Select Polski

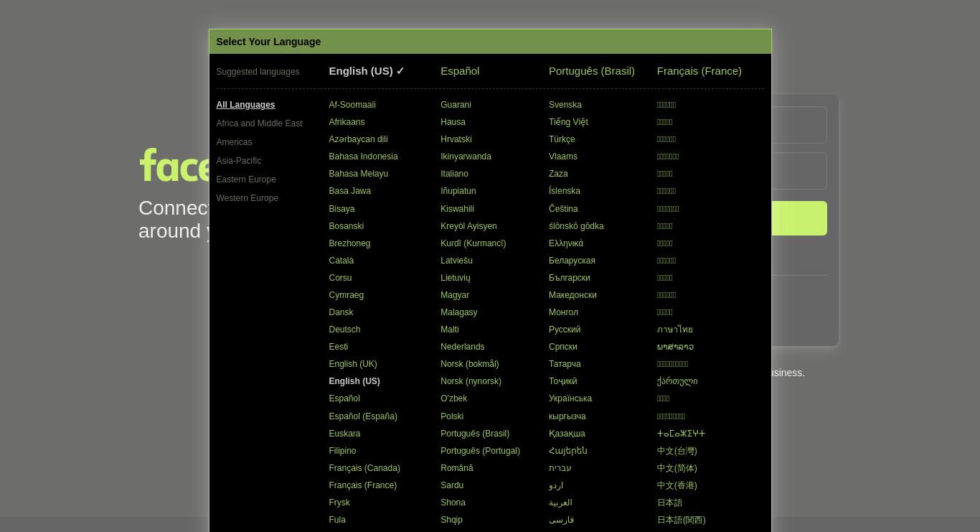click(452, 416)
